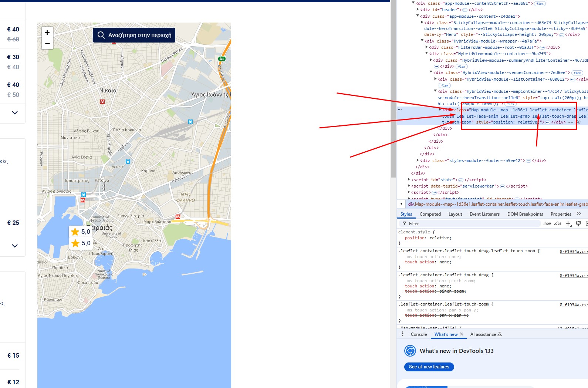The image size is (588, 388).
Task: Collapse the HybridView wrapper div node
Action: (x=422, y=41)
